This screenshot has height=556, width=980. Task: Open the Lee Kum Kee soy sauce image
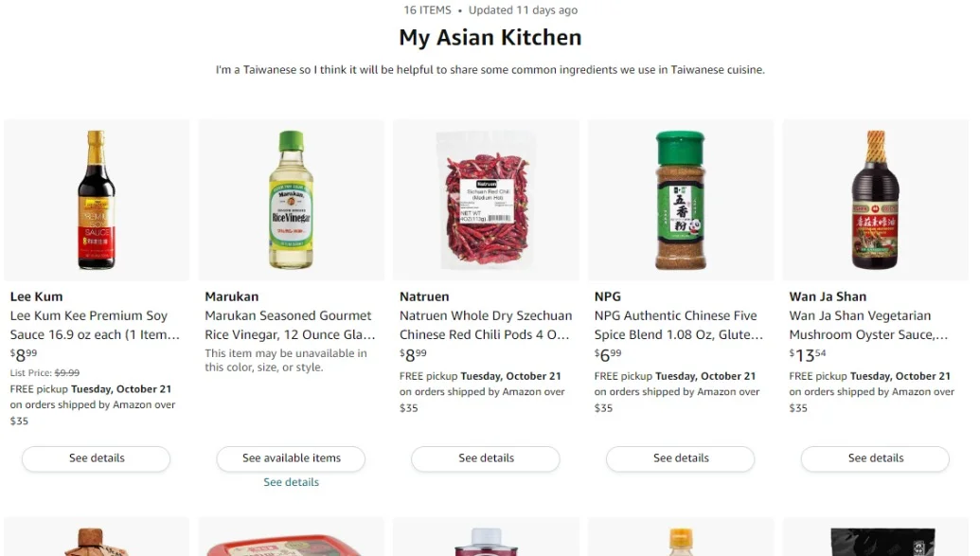coord(97,200)
